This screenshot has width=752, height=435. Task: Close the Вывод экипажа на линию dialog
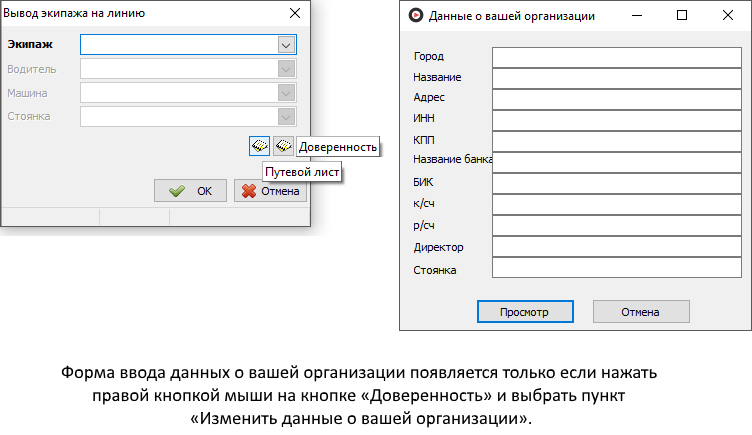coord(294,13)
